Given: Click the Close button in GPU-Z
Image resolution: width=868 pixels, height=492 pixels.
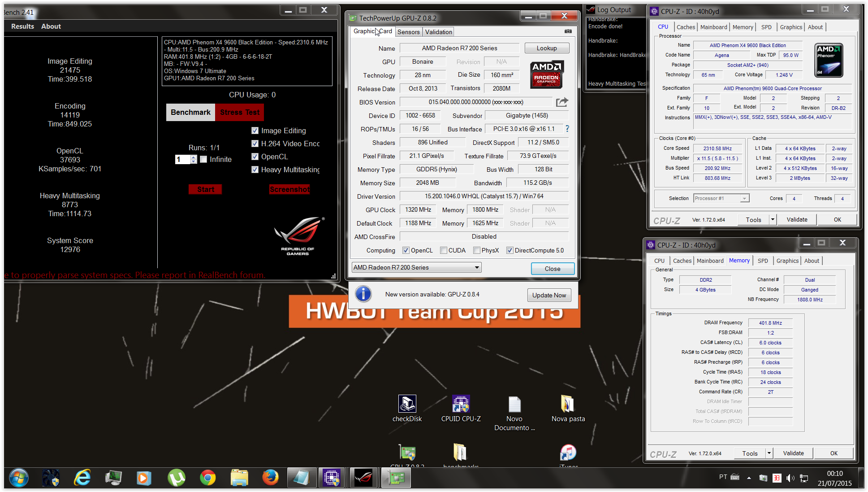Looking at the screenshot, I should (x=553, y=268).
